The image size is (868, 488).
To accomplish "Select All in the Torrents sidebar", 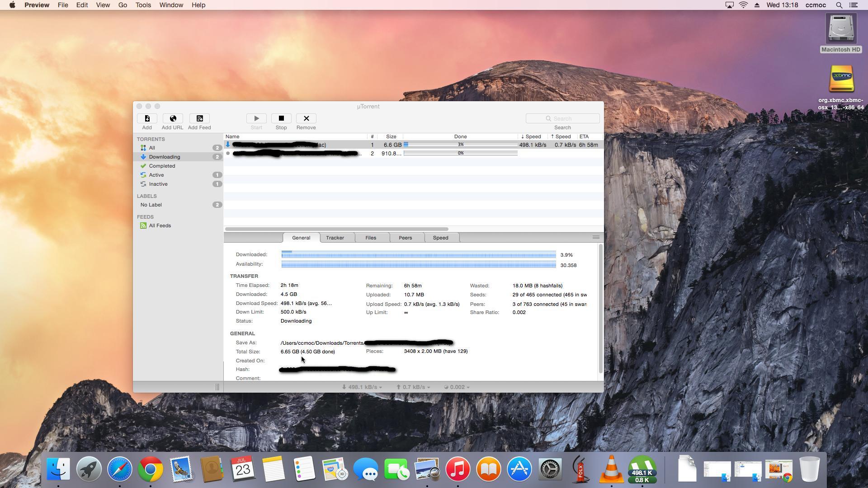I will tap(178, 148).
